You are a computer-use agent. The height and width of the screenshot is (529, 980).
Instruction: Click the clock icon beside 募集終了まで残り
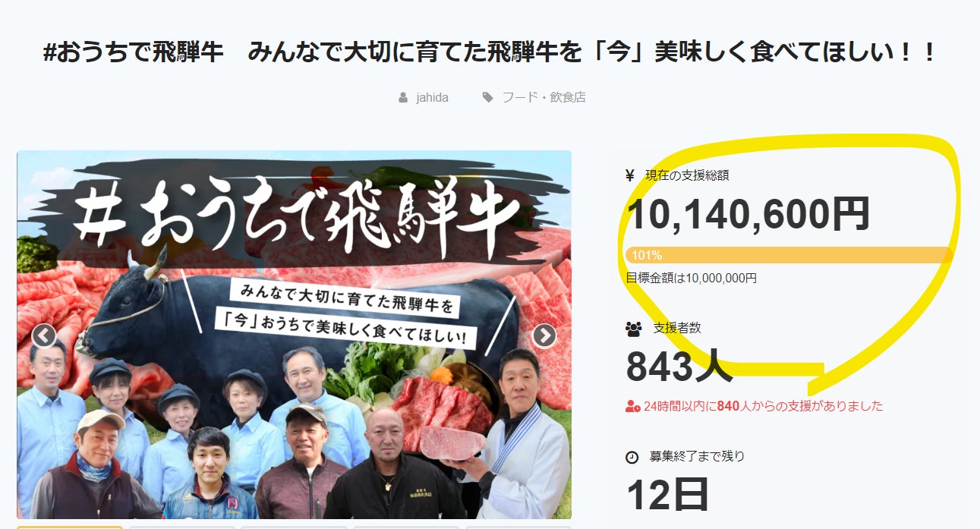pyautogui.click(x=632, y=457)
